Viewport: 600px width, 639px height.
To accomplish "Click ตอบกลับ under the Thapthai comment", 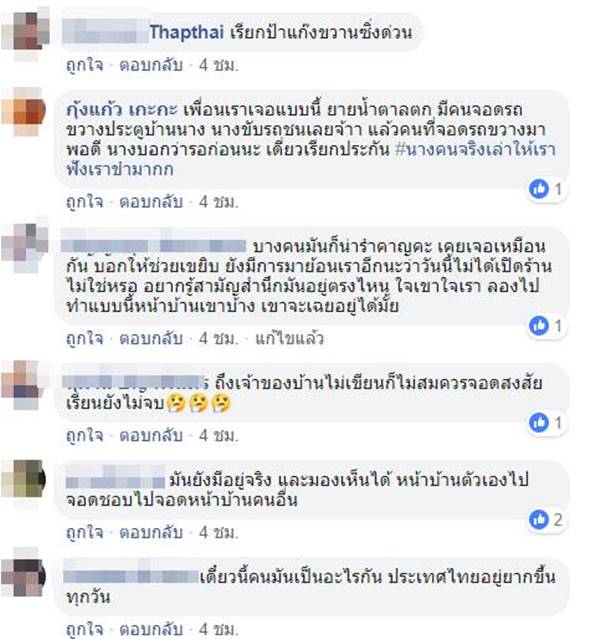I will click(151, 65).
